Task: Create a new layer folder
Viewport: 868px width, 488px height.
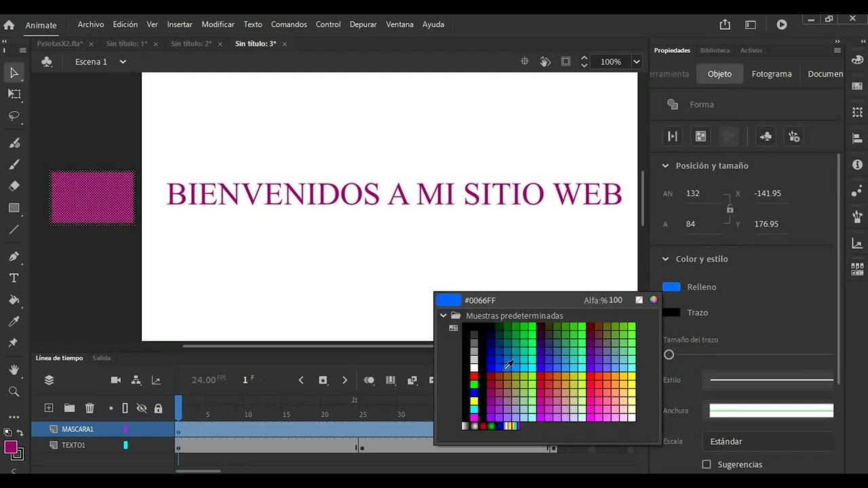Action: [x=69, y=408]
